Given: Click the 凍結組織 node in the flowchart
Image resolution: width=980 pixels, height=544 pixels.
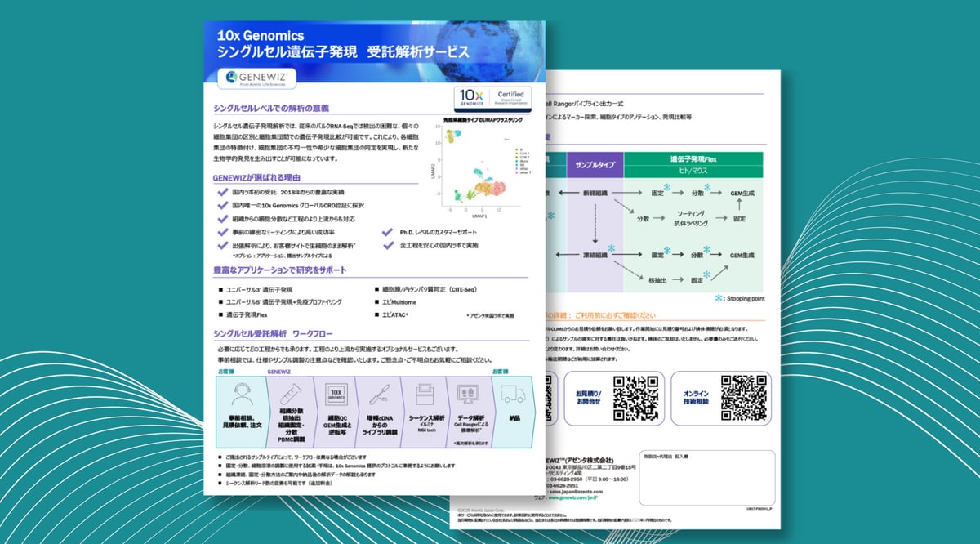Looking at the screenshot, I should tap(594, 255).
